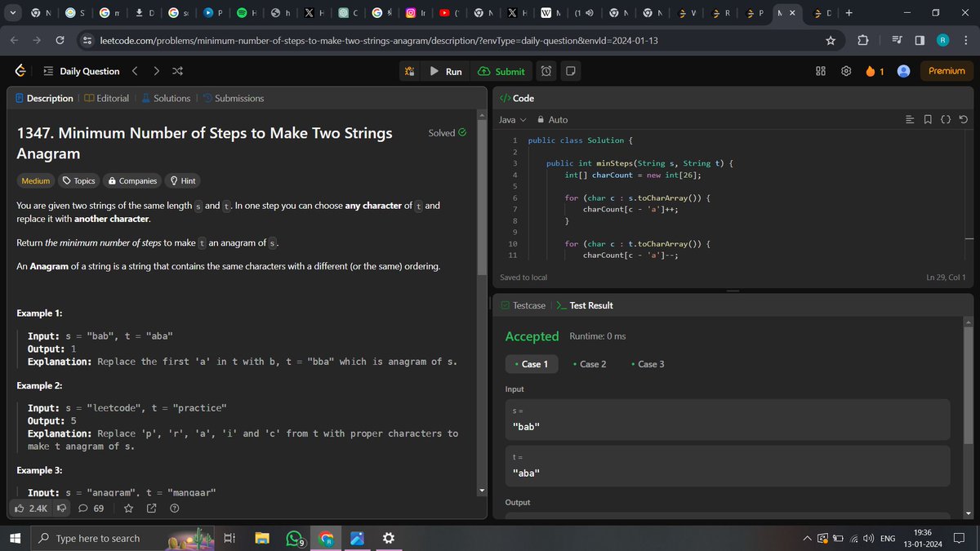Open the Submissions tab

[x=233, y=98]
